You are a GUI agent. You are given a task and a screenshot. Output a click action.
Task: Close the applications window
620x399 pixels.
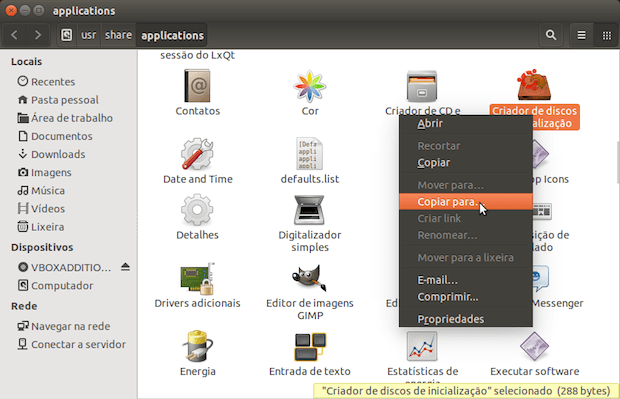(x=11, y=10)
